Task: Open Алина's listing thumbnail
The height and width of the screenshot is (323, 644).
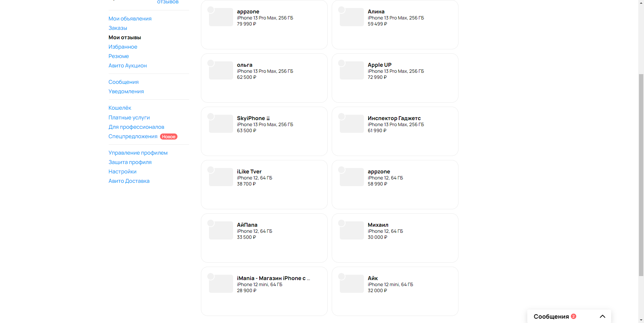Action: (x=352, y=17)
